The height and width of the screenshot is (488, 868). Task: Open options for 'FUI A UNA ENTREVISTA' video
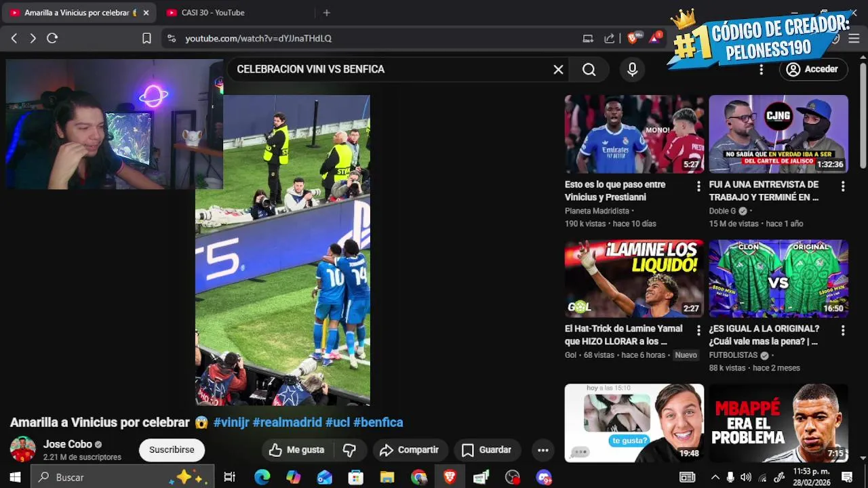[843, 186]
